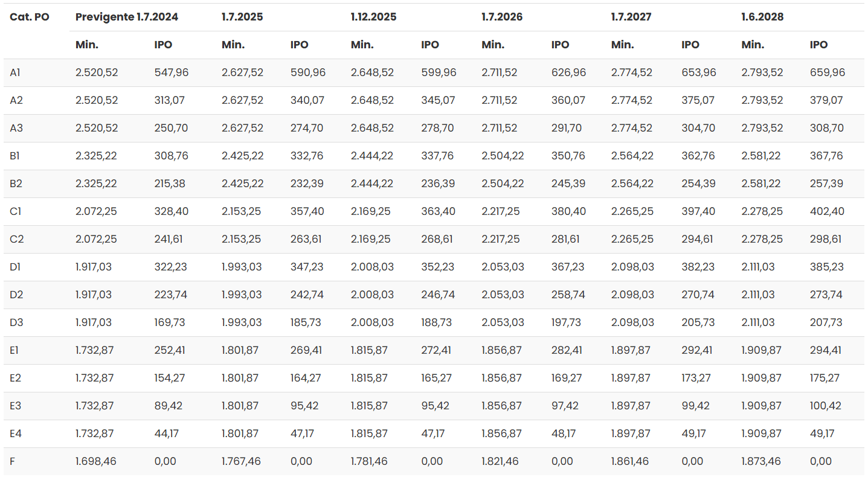Select the 1.6.2028 date header
Screen dimensions: 868x480
(x=762, y=17)
